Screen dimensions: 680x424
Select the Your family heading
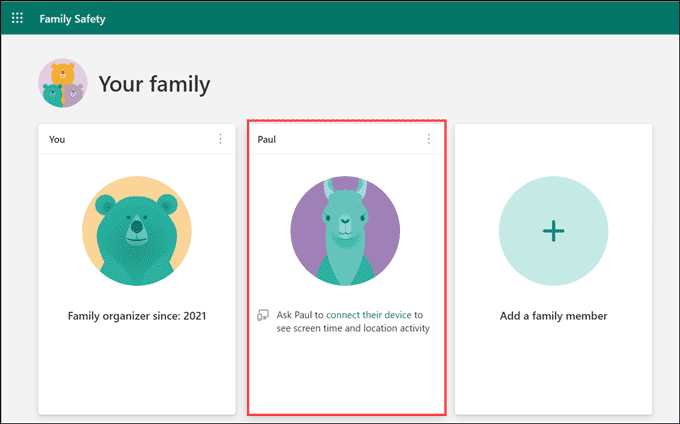pos(154,84)
